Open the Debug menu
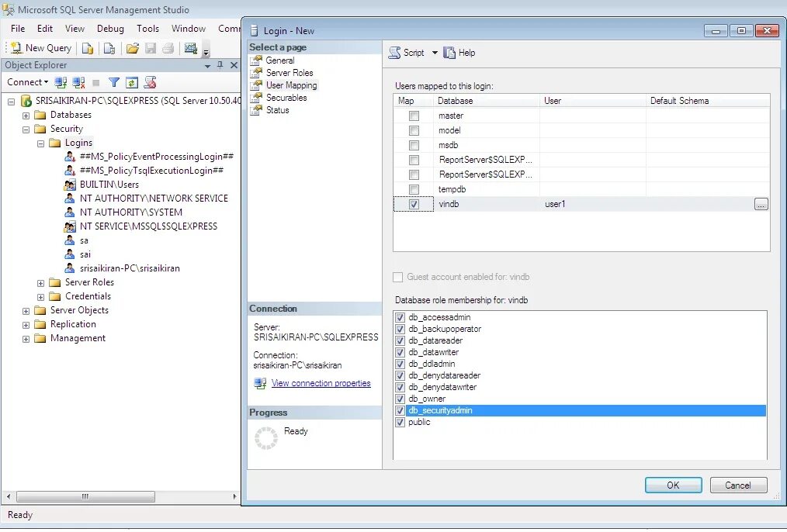The height and width of the screenshot is (532, 787). coord(110,29)
